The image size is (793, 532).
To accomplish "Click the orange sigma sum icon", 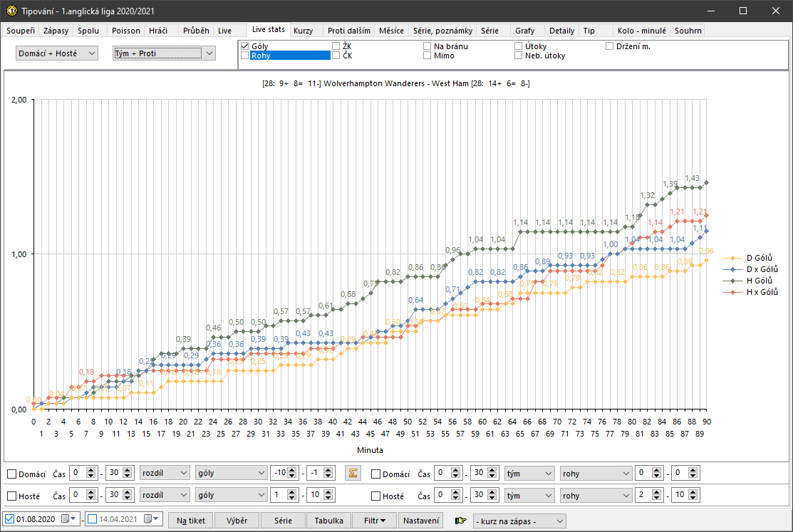I will [x=351, y=474].
